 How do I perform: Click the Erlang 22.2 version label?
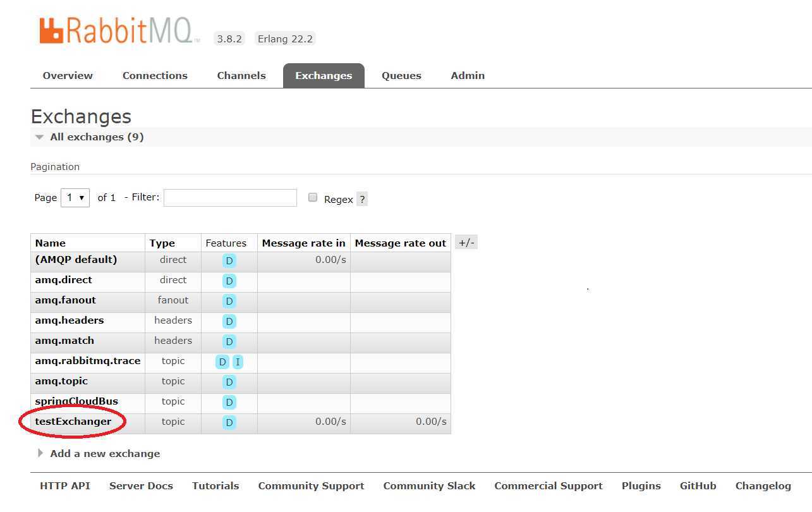coord(285,39)
